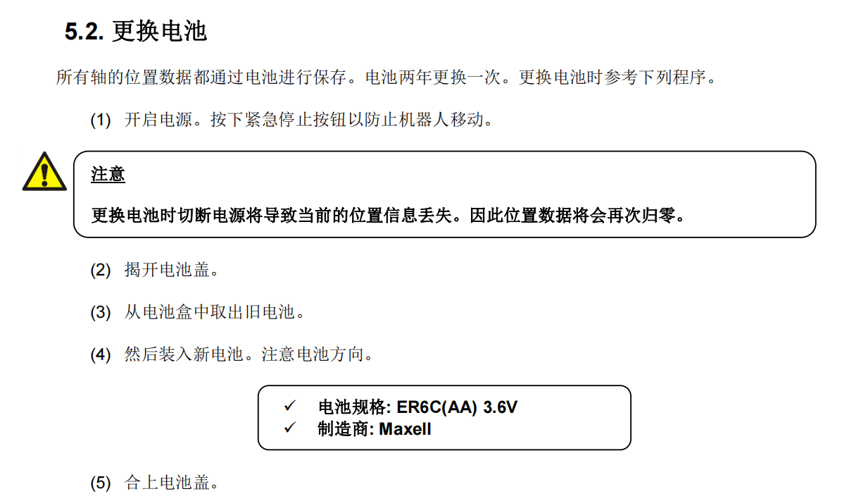Click step (4) 然后装入新电池 text
The image size is (868, 501).
249,354
